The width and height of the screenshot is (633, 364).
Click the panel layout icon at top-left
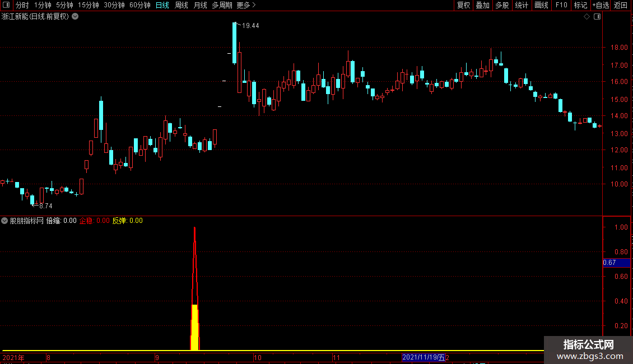(x=6, y=5)
